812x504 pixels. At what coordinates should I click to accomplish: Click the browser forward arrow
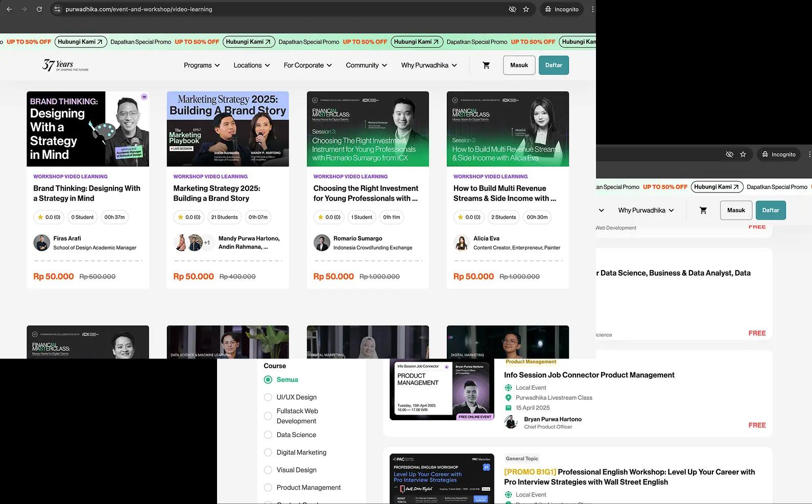(24, 9)
